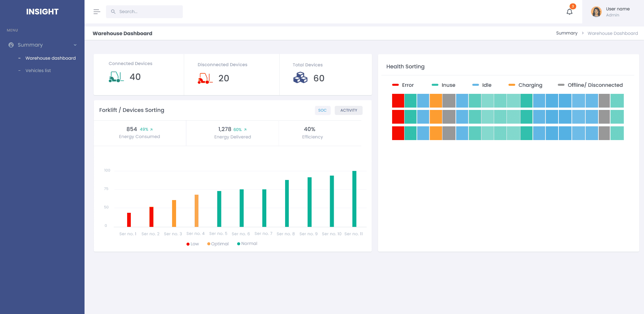The width and height of the screenshot is (644, 314).
Task: Click the 40% Efficiency value
Action: coord(310,129)
